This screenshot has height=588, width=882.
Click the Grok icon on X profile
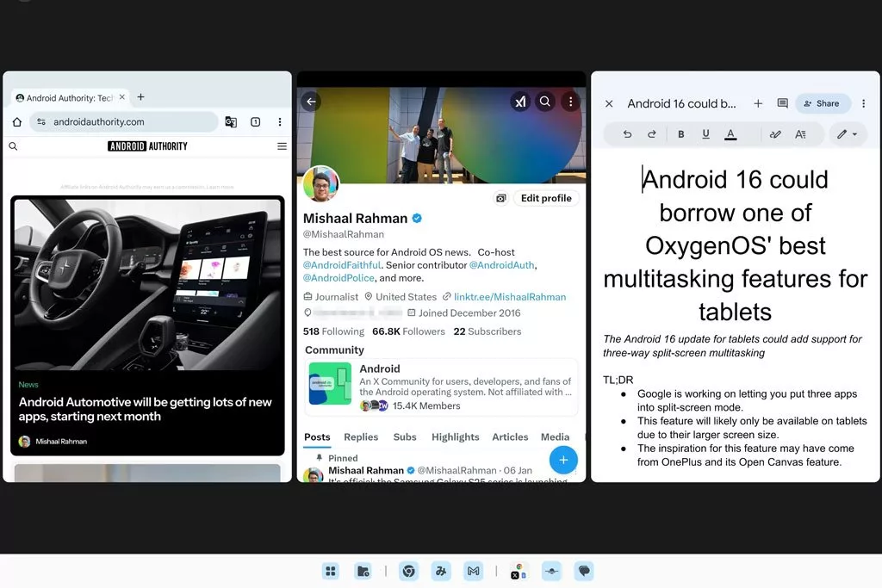pyautogui.click(x=520, y=102)
